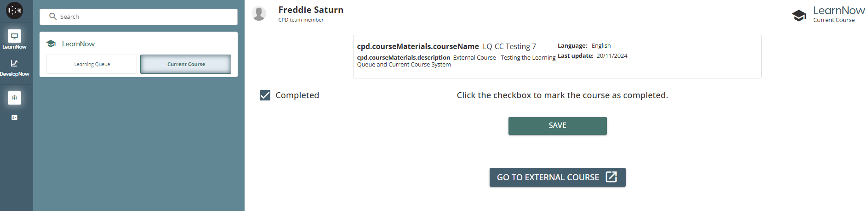This screenshot has width=868, height=211.
Task: Click Freddie Saturn's profile avatar
Action: pos(259,14)
